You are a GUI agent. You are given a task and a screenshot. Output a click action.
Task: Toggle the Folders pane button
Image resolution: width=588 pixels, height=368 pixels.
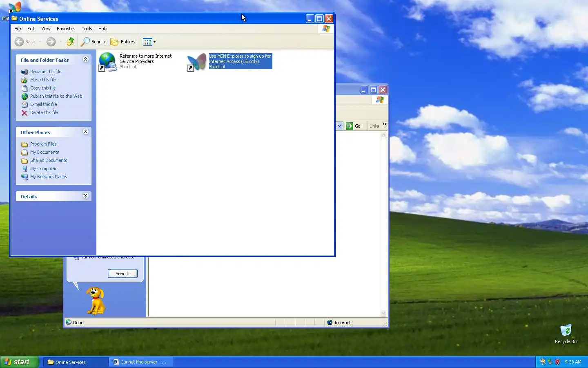(123, 42)
